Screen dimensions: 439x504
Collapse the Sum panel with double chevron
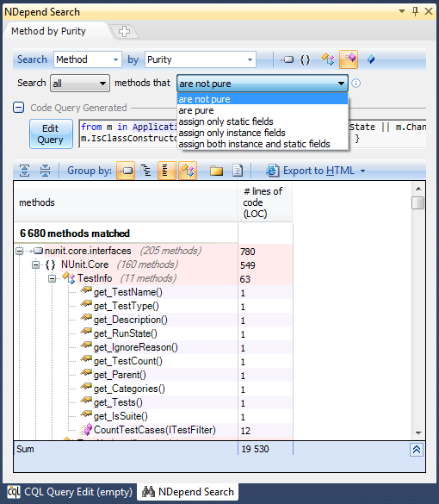(x=417, y=450)
